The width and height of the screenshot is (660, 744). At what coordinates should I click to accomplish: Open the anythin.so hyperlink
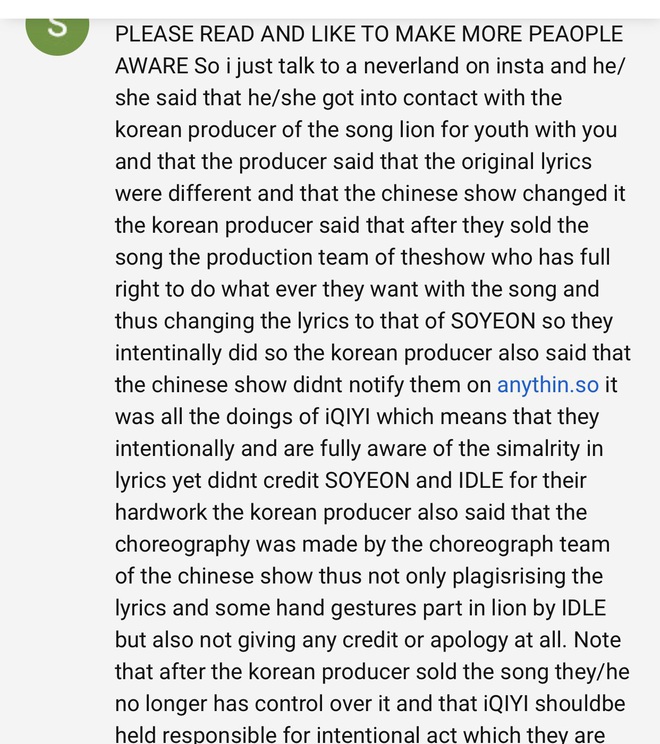tap(548, 385)
